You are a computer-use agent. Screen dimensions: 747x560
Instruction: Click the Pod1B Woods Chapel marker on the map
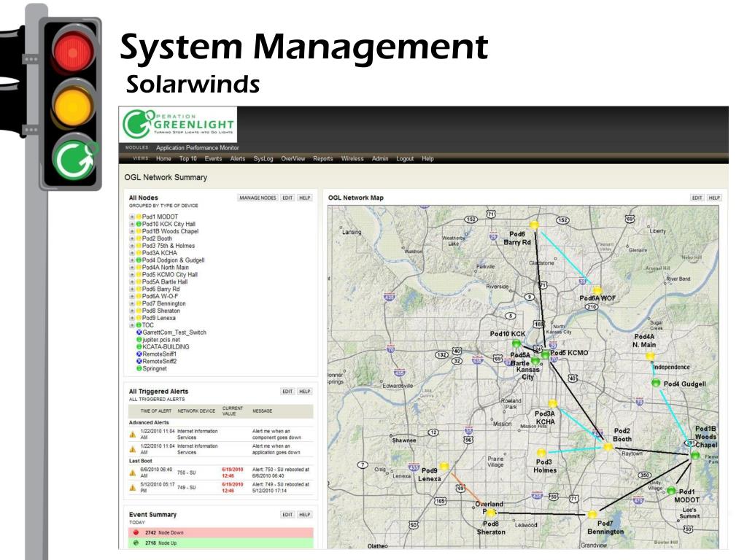point(695,456)
